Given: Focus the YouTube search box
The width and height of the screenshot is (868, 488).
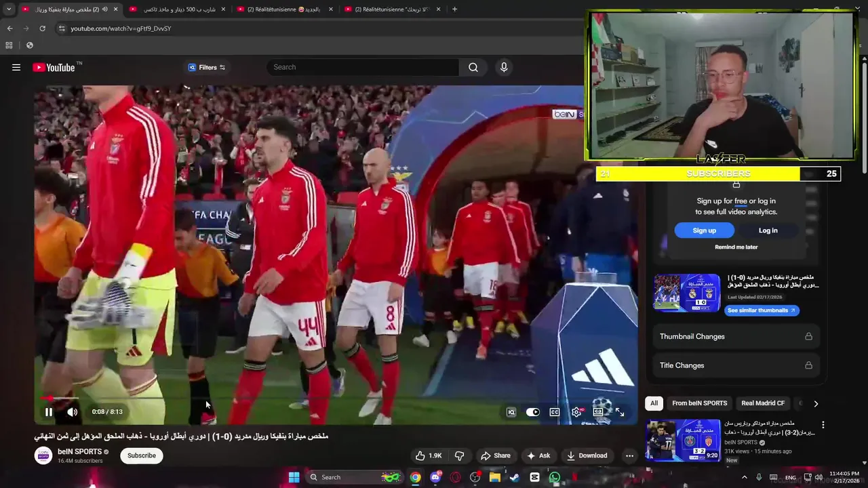Looking at the screenshot, I should 363,67.
